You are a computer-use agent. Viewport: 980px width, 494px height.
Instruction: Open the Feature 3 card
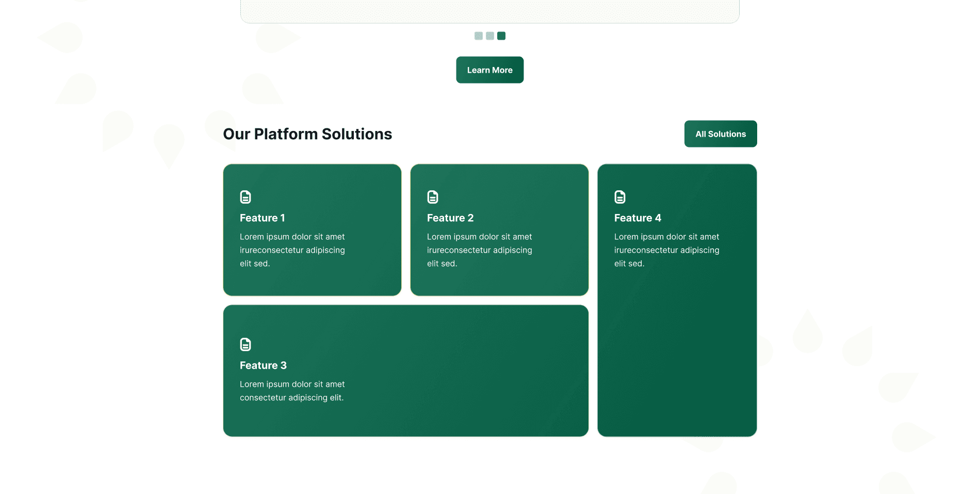point(405,370)
